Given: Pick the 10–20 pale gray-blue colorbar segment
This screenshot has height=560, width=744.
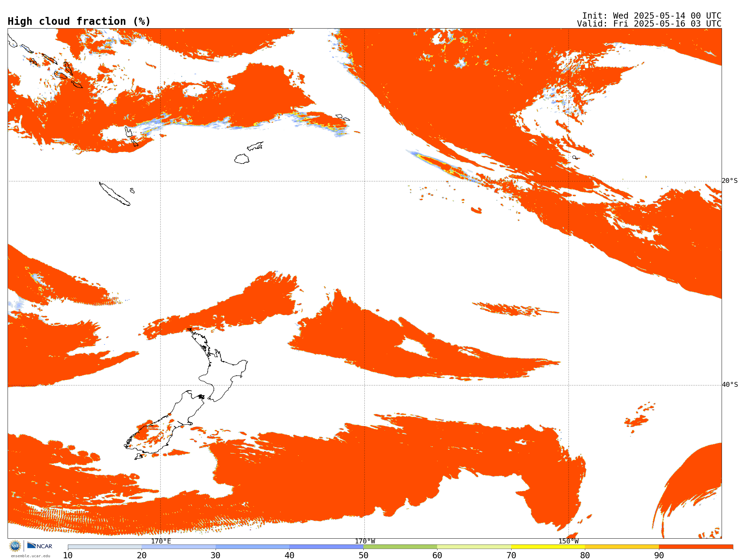Looking at the screenshot, I should [105, 547].
